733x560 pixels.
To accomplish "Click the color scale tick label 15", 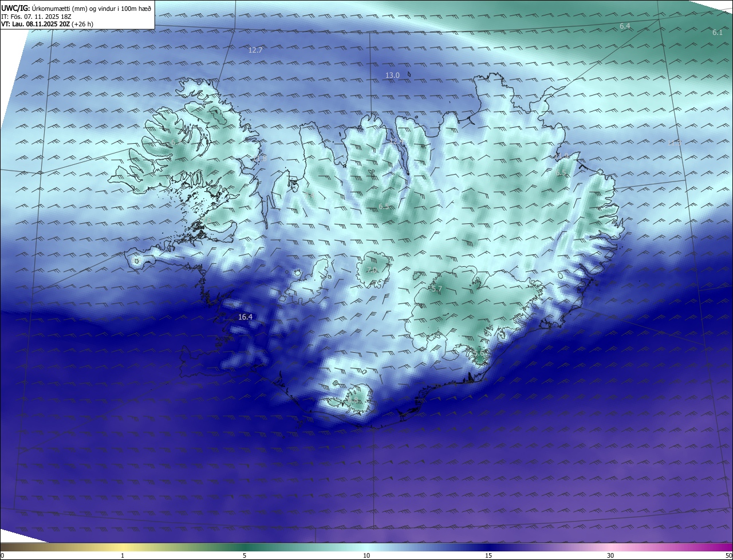I will click(488, 555).
